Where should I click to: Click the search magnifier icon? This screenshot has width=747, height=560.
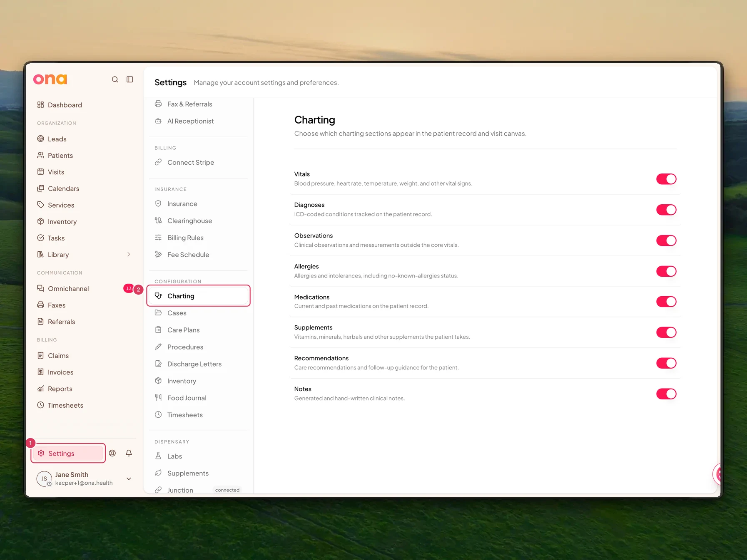[115, 79]
